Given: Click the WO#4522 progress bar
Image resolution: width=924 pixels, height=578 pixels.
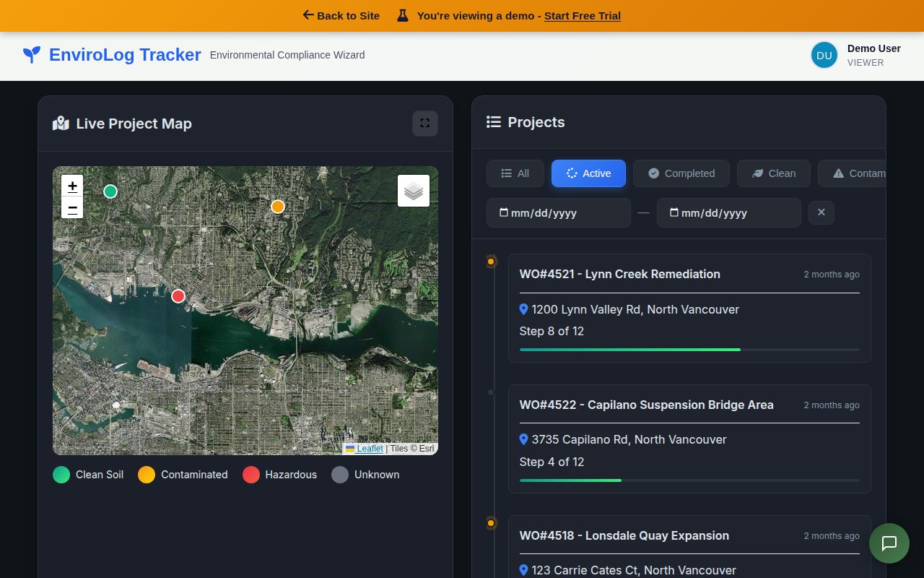Looking at the screenshot, I should coord(689,480).
